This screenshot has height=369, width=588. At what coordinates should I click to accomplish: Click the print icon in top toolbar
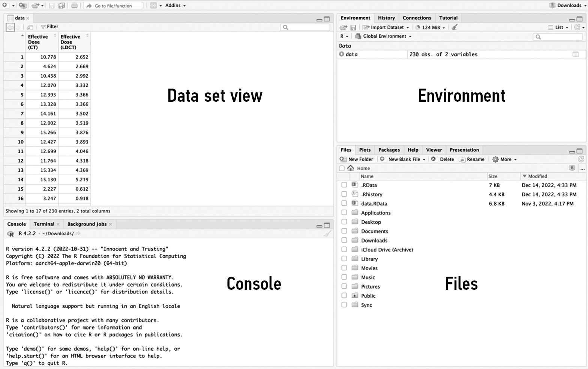74,6
